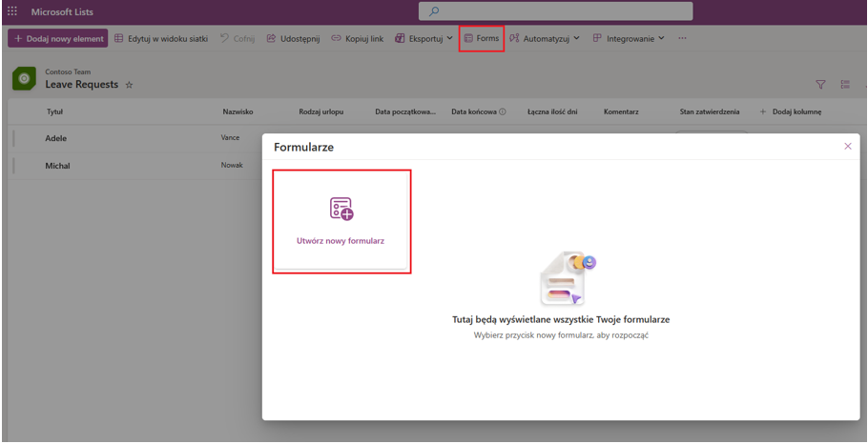
Task: Favorite the Leave Requests list with star
Action: 130,85
